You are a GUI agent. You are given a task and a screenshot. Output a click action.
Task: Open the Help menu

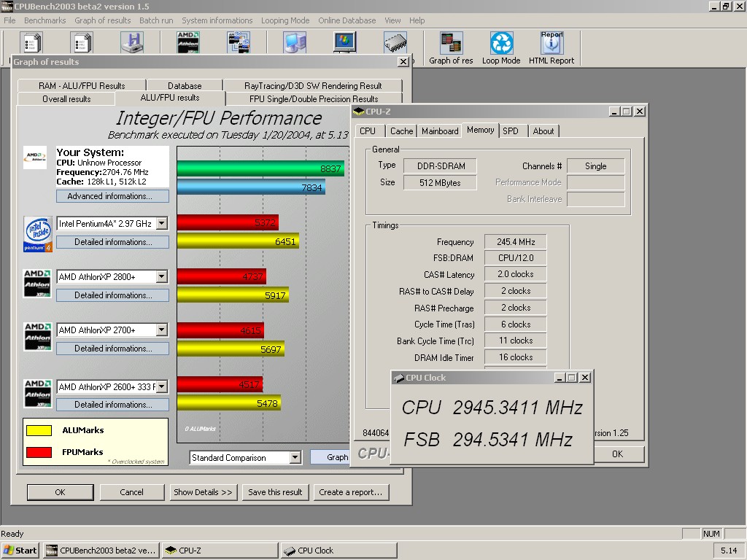417,20
